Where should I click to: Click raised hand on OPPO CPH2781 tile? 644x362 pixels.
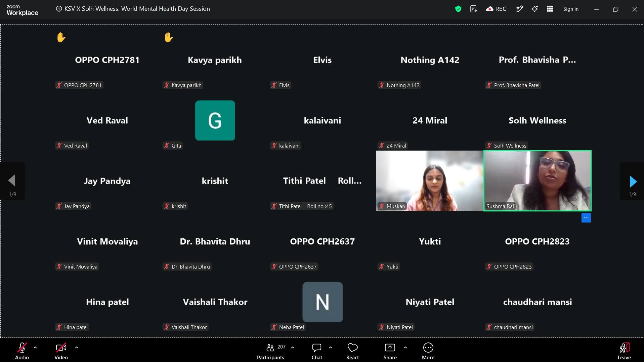tap(61, 37)
